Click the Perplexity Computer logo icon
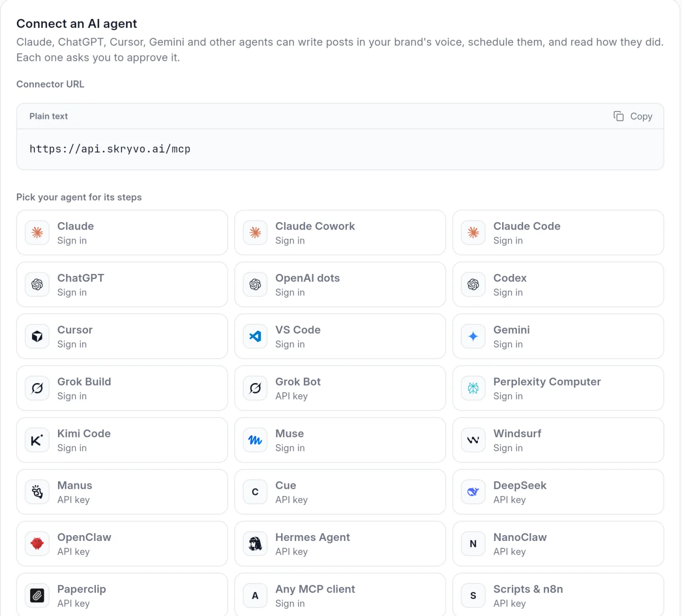Viewport: 682px width, 616px height. 473,388
